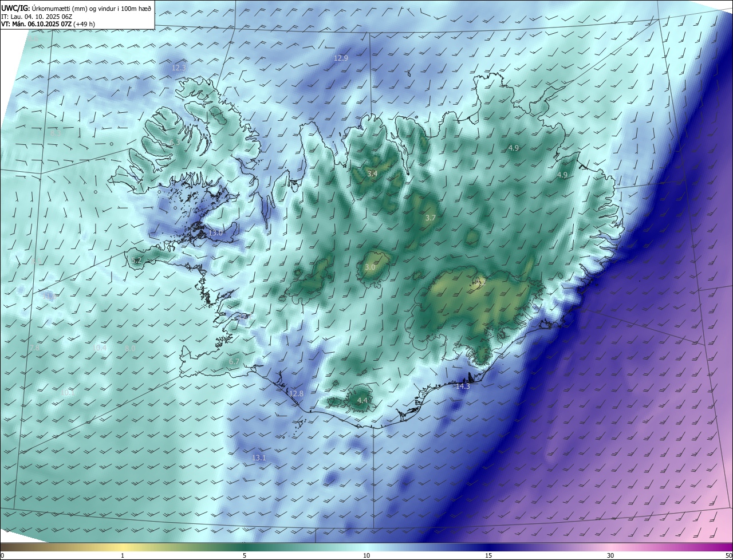Click the 10 tick on the color scale
Image resolution: width=733 pixels, height=560 pixels.
(x=366, y=556)
